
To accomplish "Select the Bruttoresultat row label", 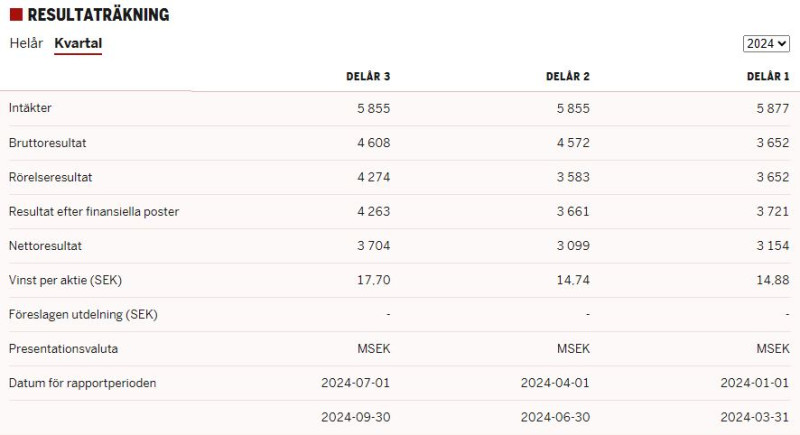I will (x=47, y=143).
